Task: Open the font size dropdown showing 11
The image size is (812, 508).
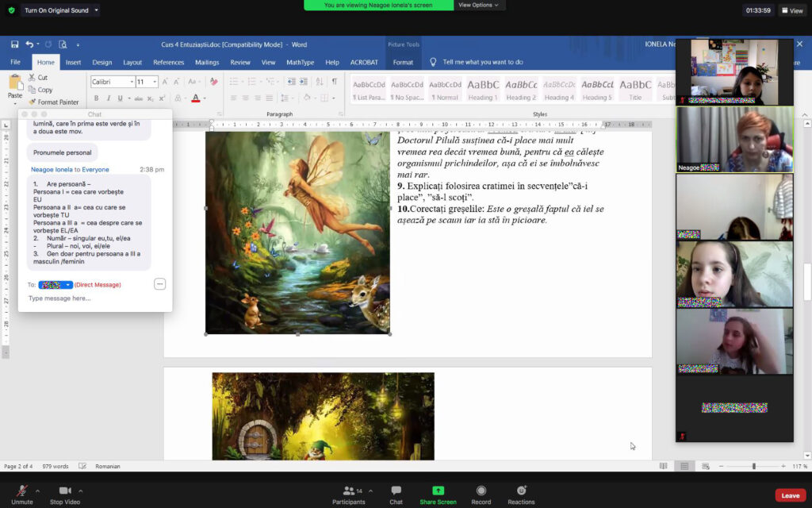Action: 155,82
